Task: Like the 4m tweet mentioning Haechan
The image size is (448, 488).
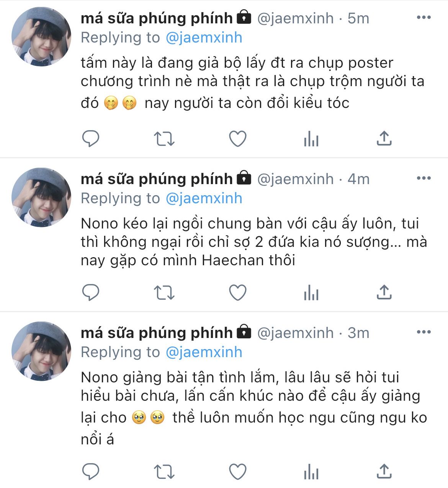Action: click(x=237, y=293)
